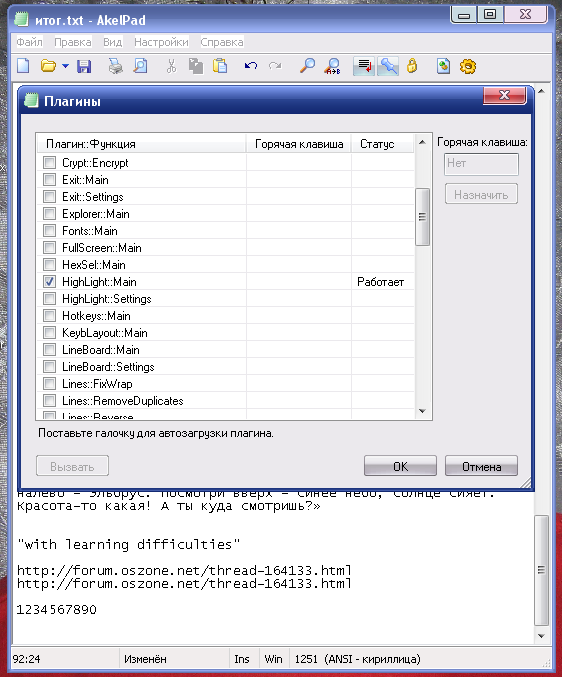Confirm the dialog with the OK button
Image resolution: width=562 pixels, height=677 pixels.
click(x=400, y=466)
